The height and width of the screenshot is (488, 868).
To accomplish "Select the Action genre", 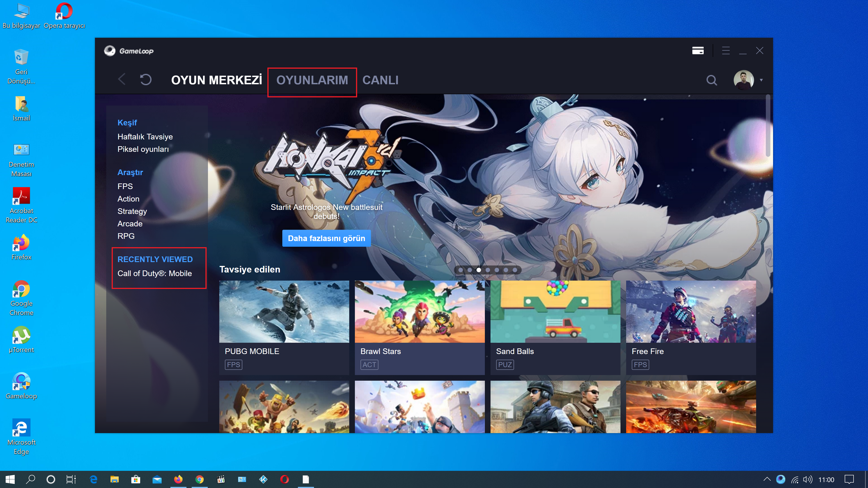I will click(x=128, y=199).
